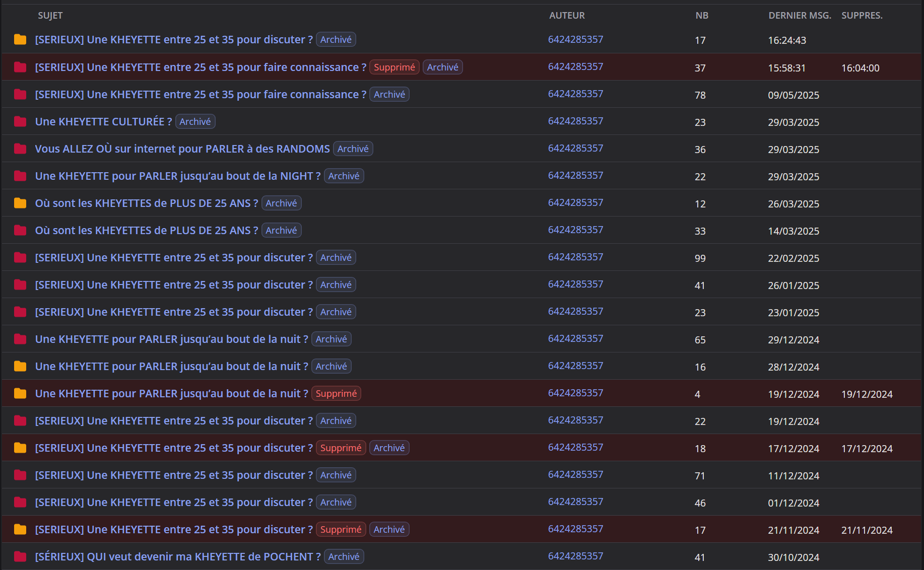This screenshot has height=570, width=924.
Task: Open the deleted 'pour faire connaissance ?' topic with 37 messages
Action: [201, 67]
